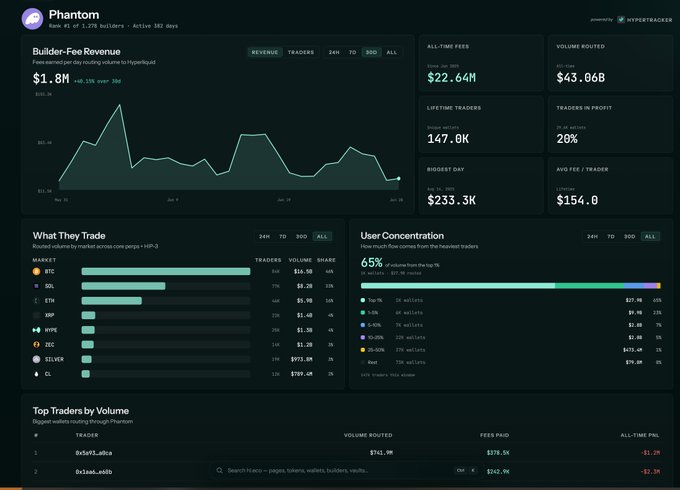Viewport: 680px width, 490px height.
Task: Click the All-Time Fees $22.64M card
Action: click(x=481, y=63)
